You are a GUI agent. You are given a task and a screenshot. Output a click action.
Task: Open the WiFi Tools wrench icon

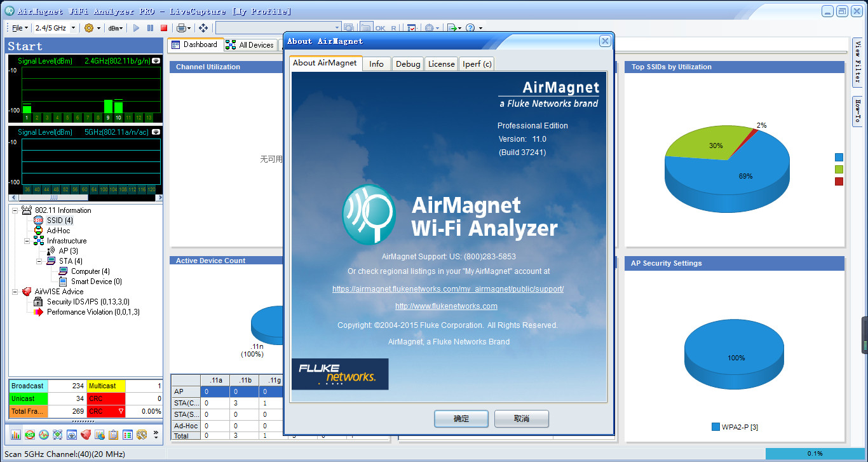pyautogui.click(x=142, y=435)
